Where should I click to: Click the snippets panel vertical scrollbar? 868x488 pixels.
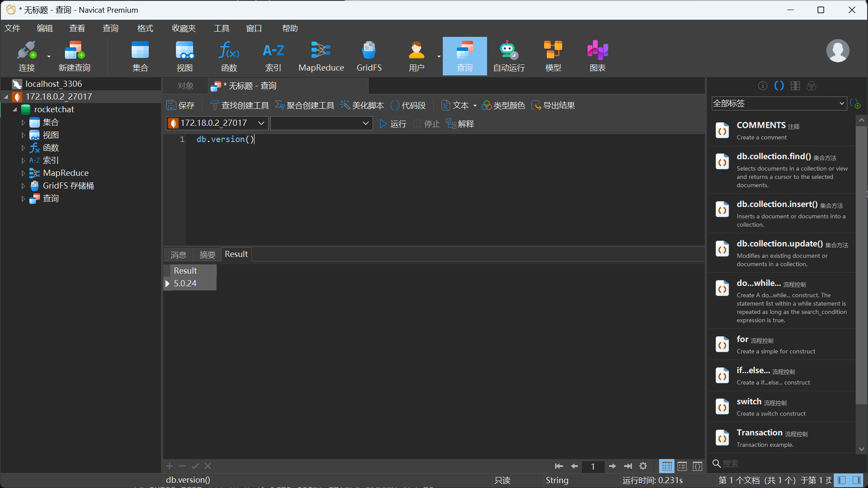tap(861, 263)
